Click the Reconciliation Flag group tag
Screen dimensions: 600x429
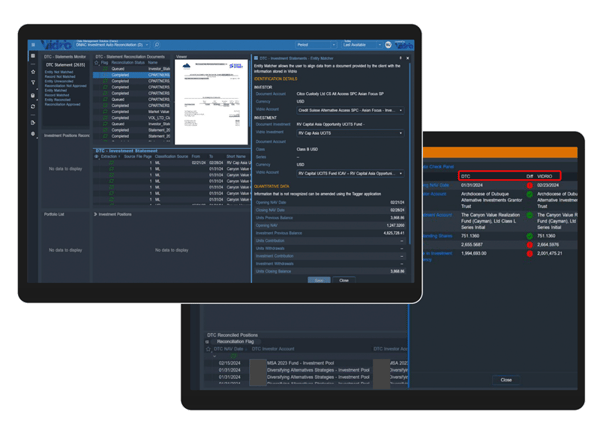(235, 341)
